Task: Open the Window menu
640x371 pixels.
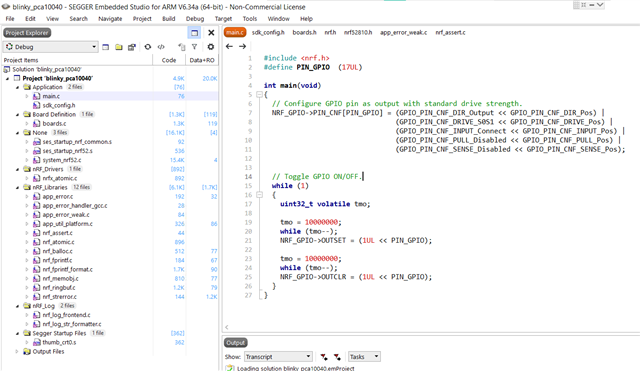Action: tap(278, 19)
